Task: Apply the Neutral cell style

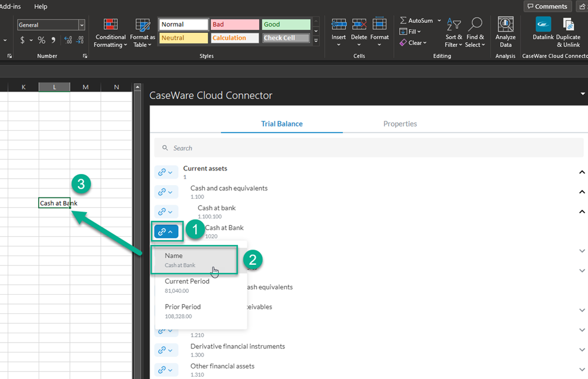Action: [183, 38]
